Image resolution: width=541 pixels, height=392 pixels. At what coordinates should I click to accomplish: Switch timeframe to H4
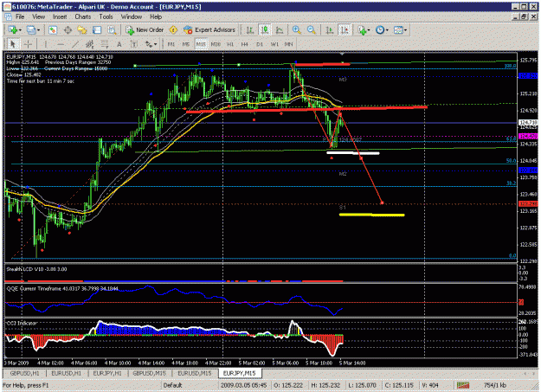(x=245, y=44)
